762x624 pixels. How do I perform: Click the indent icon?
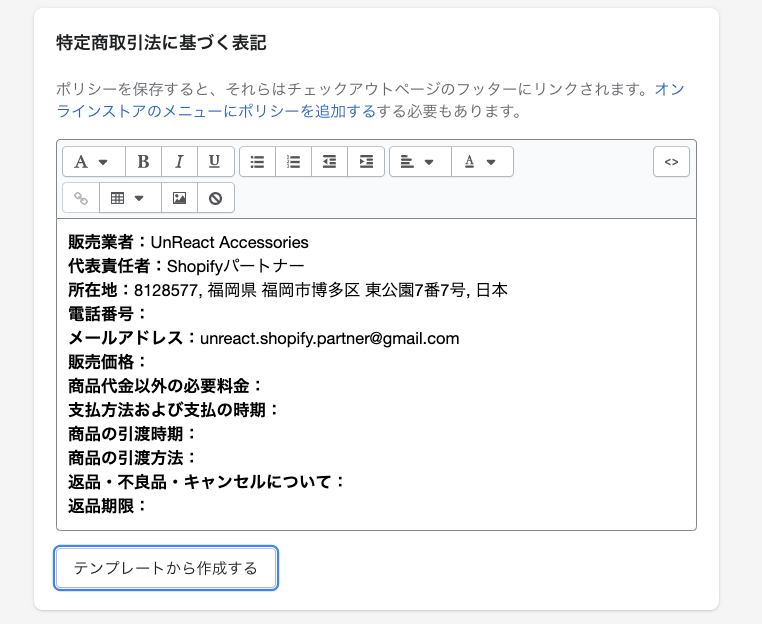click(366, 161)
